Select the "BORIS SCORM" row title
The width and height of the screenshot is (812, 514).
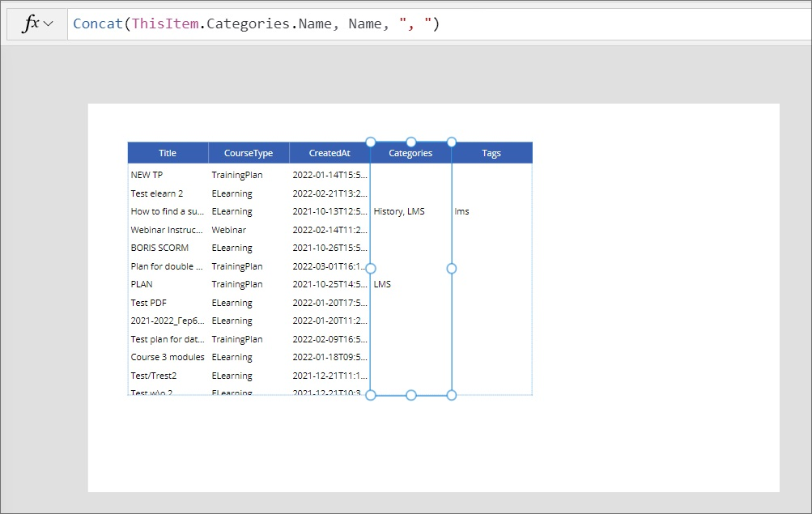pos(159,248)
